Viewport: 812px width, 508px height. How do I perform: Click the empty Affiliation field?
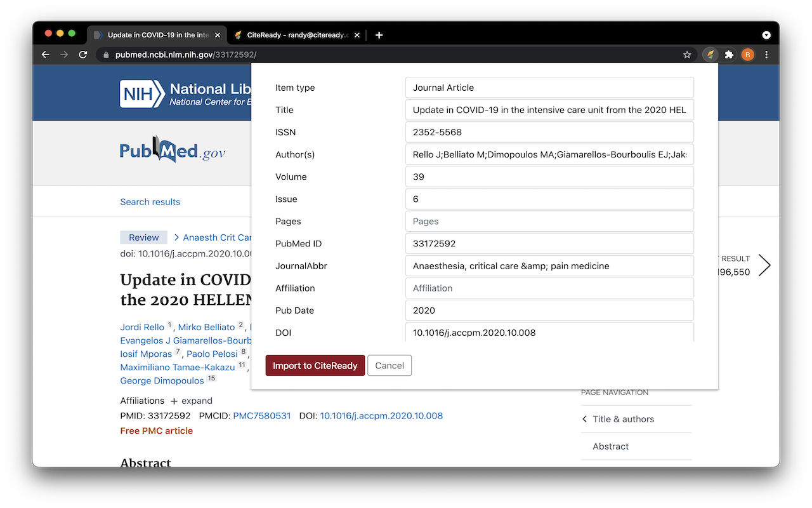(x=549, y=288)
